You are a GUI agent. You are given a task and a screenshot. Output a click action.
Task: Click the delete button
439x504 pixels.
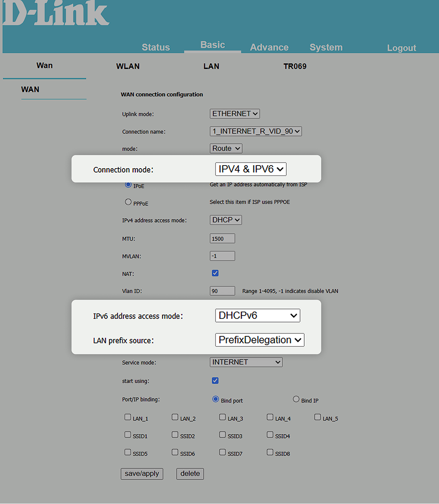click(x=190, y=474)
